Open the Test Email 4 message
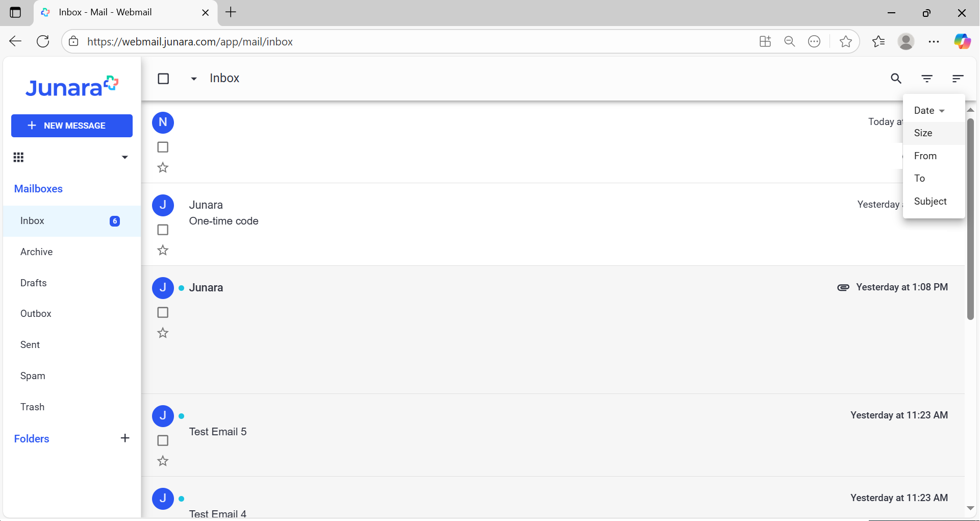 552,498
